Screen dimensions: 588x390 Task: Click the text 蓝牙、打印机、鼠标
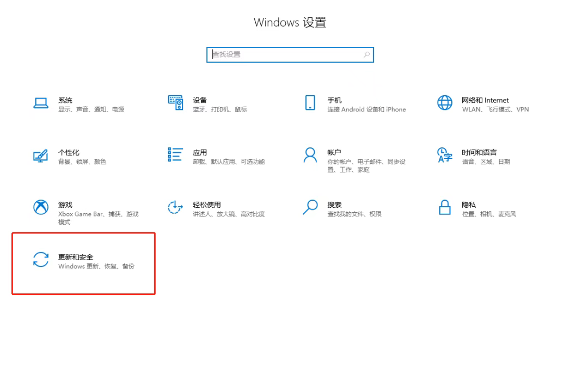pos(220,109)
